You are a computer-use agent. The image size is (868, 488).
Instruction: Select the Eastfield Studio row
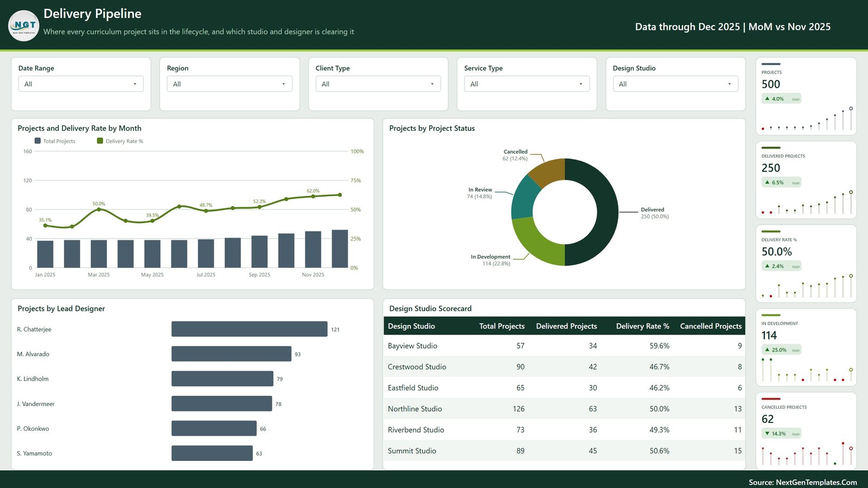click(564, 388)
